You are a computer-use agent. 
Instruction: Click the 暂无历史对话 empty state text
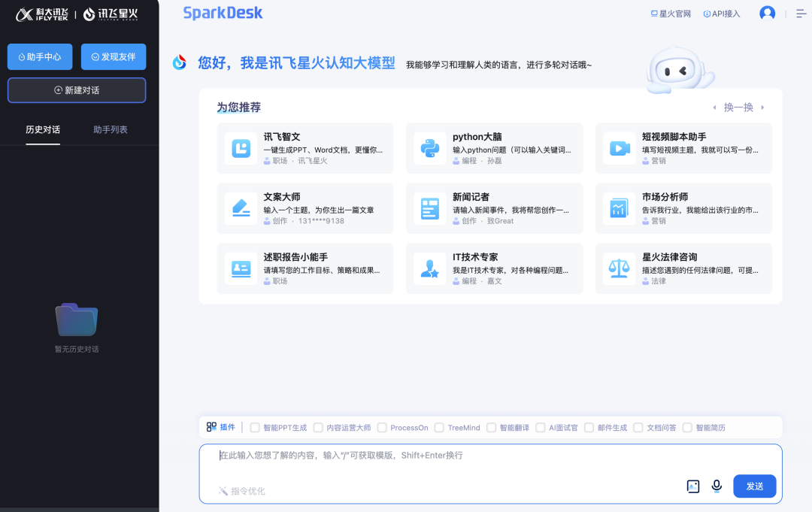click(77, 350)
